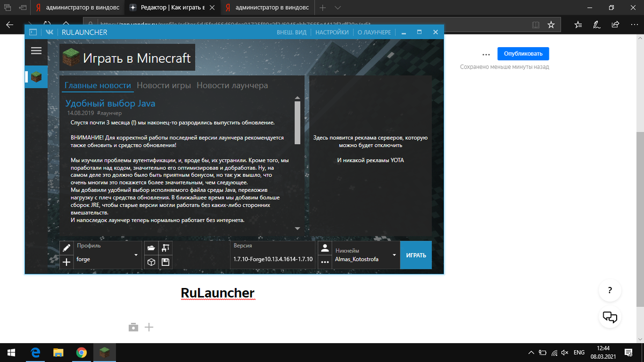
Task: Click the news scrollbar up arrow
Action: [x=297, y=98]
